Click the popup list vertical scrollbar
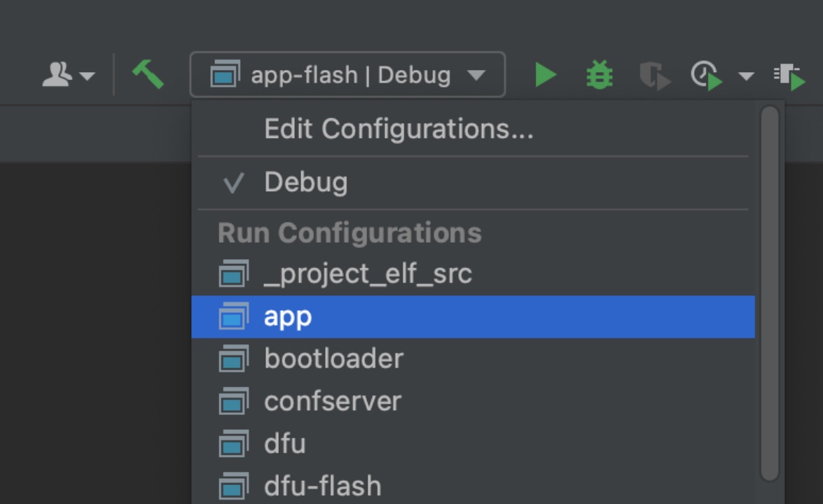 coord(770,294)
